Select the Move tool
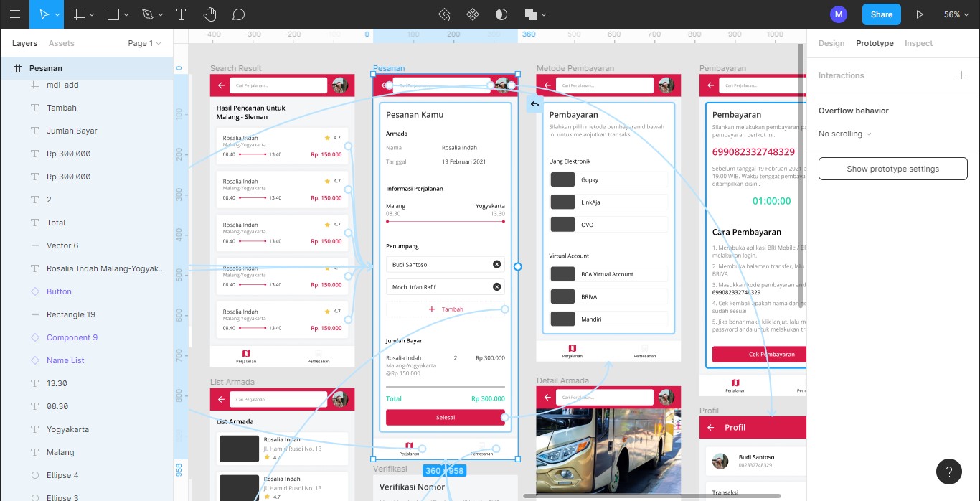 tap(43, 14)
